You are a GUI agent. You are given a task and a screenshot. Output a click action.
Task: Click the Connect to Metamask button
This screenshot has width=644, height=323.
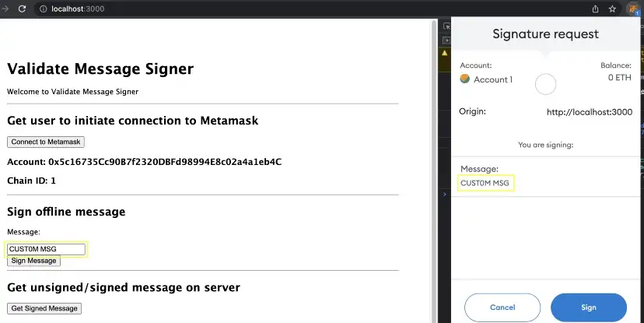pyautogui.click(x=46, y=142)
